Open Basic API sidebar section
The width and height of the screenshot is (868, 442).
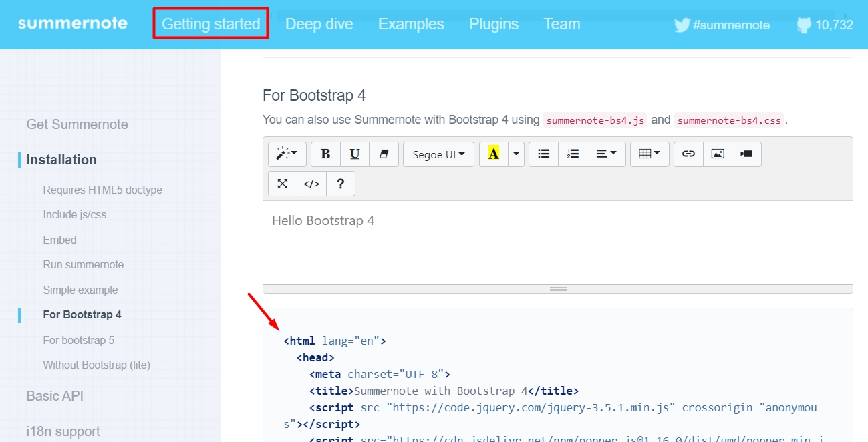click(x=55, y=396)
